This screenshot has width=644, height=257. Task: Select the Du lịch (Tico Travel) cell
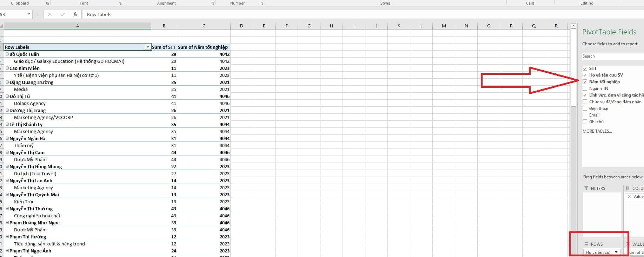(x=78, y=173)
